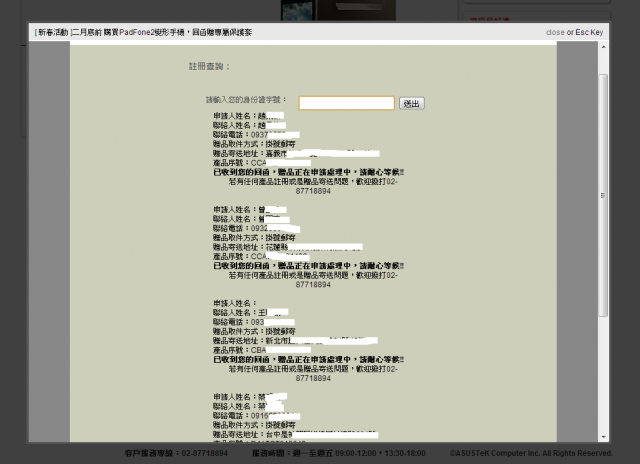Click the ID number input field
The height and width of the screenshot is (464, 640).
point(347,103)
